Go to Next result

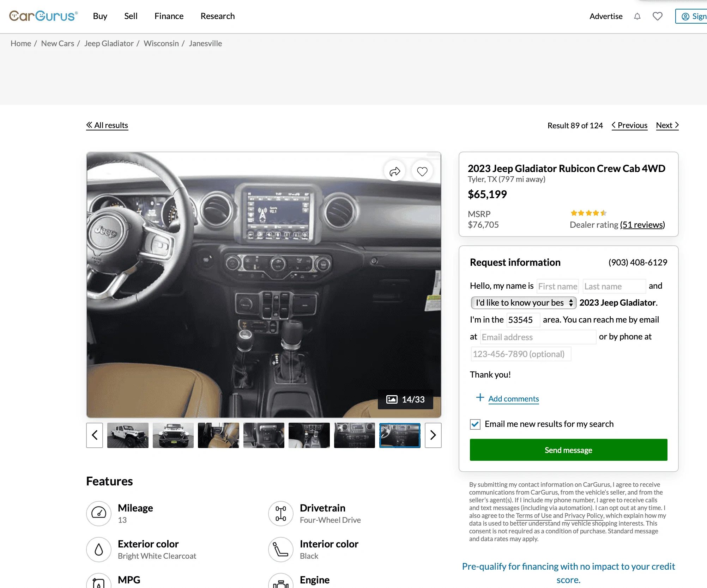tap(667, 125)
